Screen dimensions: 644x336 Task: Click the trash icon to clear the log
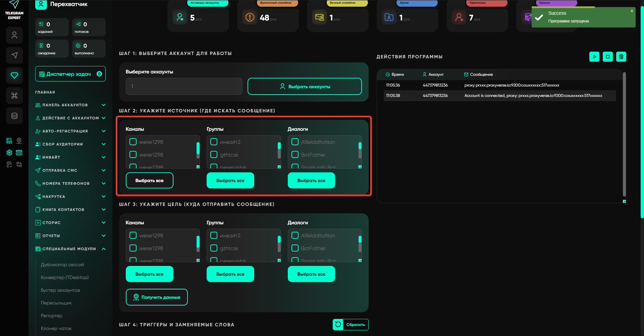point(621,57)
